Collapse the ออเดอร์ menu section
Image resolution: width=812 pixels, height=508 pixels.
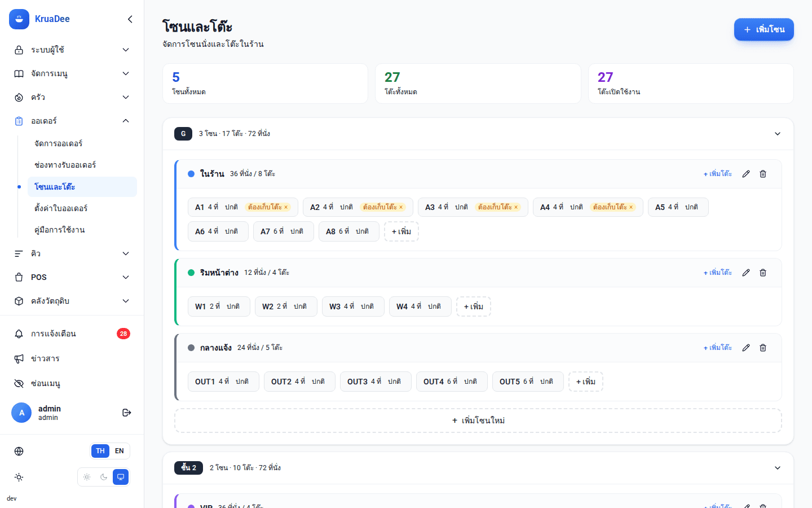[x=72, y=121]
